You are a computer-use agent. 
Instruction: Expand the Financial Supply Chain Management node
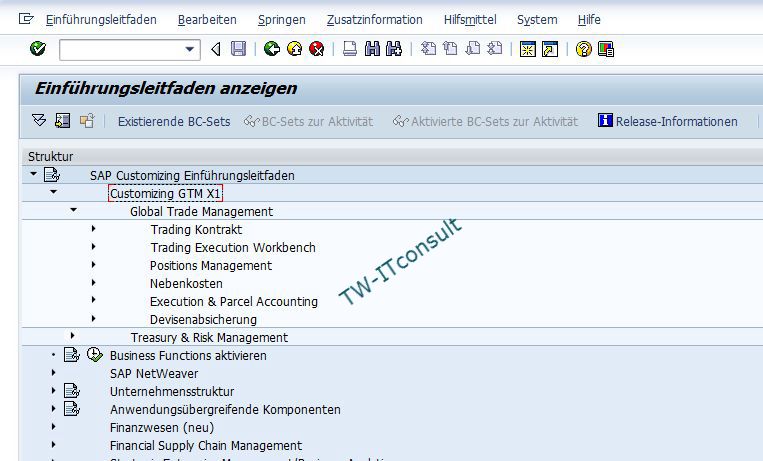click(x=54, y=444)
